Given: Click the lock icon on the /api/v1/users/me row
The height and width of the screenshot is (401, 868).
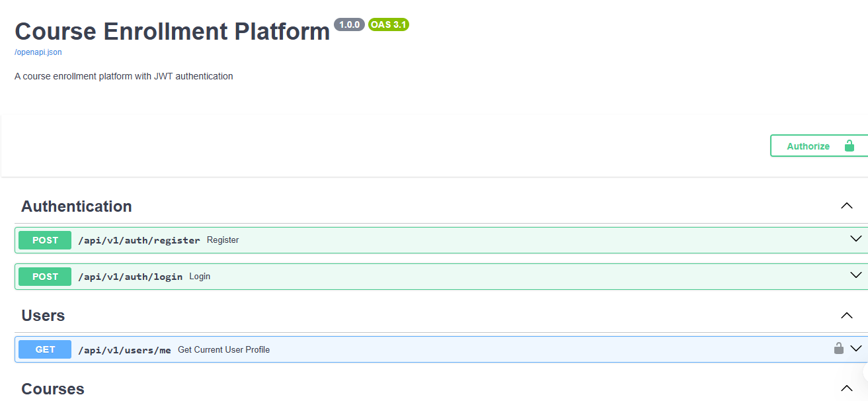Looking at the screenshot, I should (x=838, y=348).
